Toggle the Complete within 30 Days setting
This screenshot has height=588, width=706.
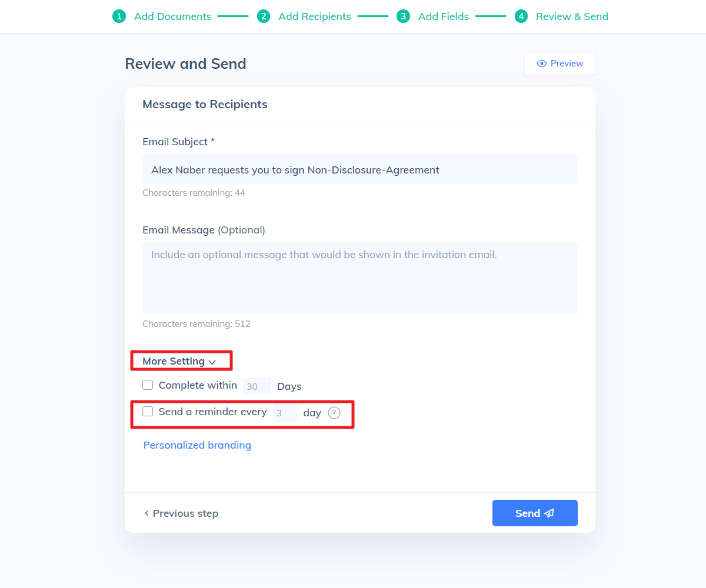tap(148, 385)
